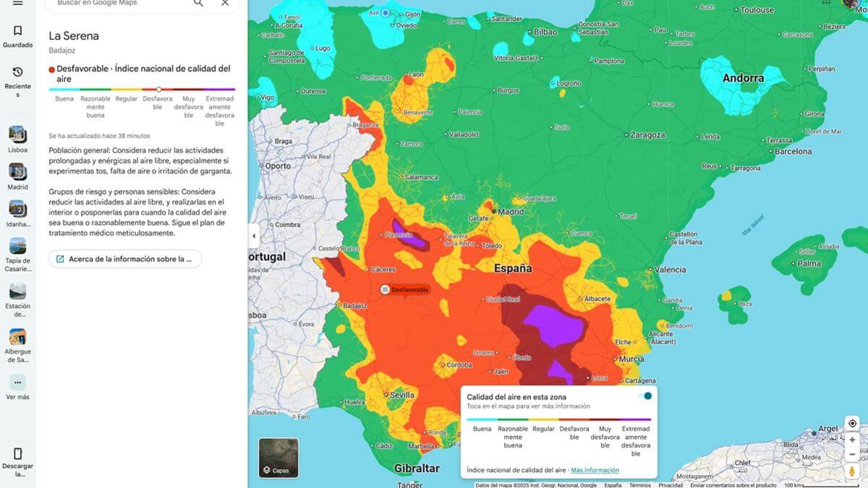Collapse the side panel with arrow handle

[254, 236]
